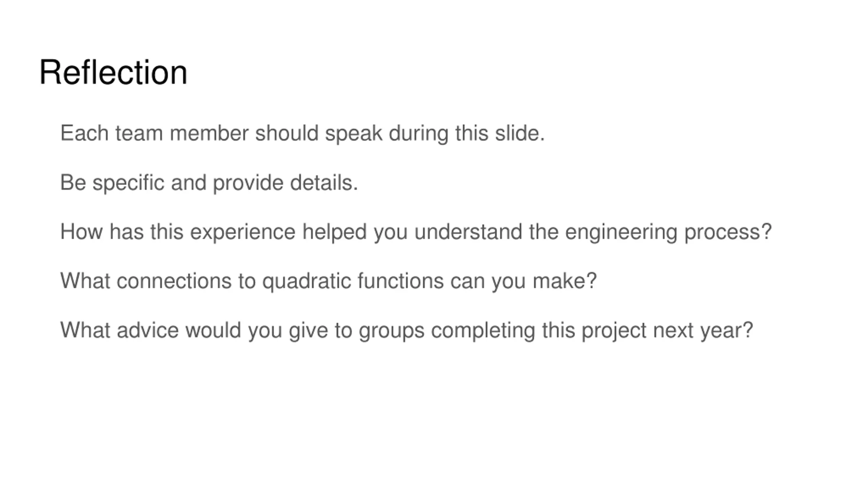Click the word 'details.' in second line

(x=324, y=183)
